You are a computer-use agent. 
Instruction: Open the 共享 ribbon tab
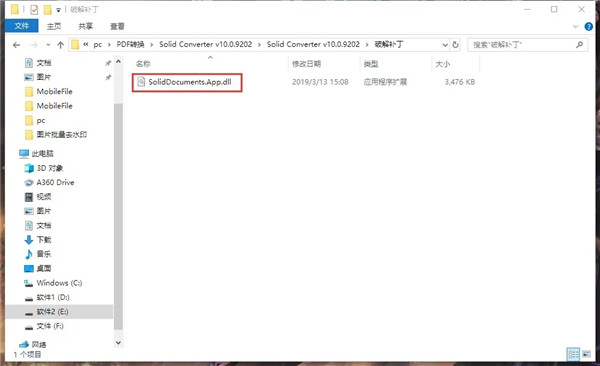click(86, 26)
